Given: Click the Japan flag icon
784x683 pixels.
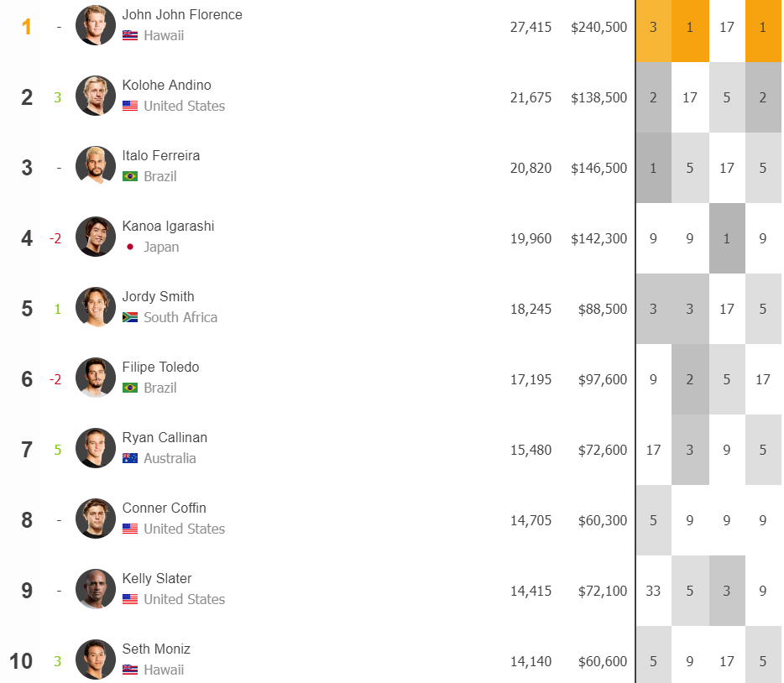Looking at the screenshot, I should tap(130, 247).
